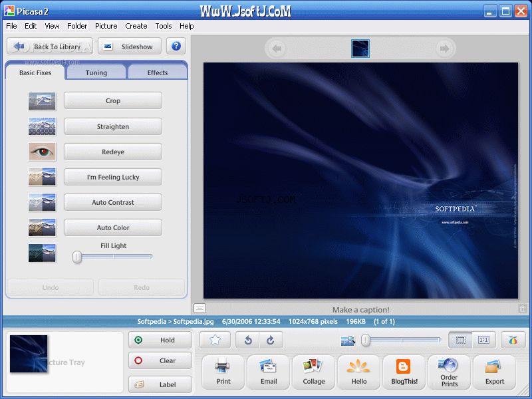Click the Auto Color preview icon
This screenshot has height=399, width=532.
(42, 227)
